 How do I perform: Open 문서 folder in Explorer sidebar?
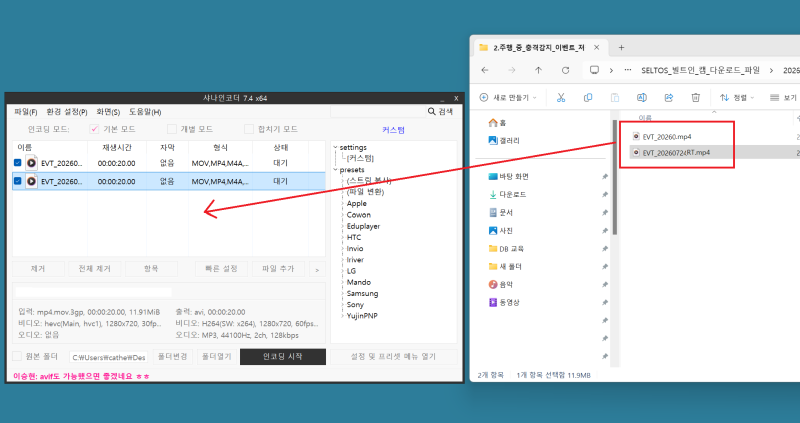point(500,212)
